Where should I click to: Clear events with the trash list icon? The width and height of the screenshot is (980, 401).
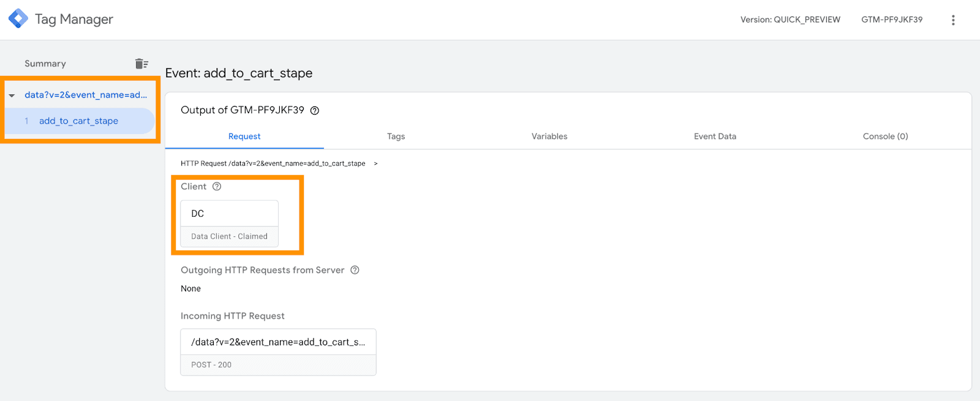coord(141,63)
